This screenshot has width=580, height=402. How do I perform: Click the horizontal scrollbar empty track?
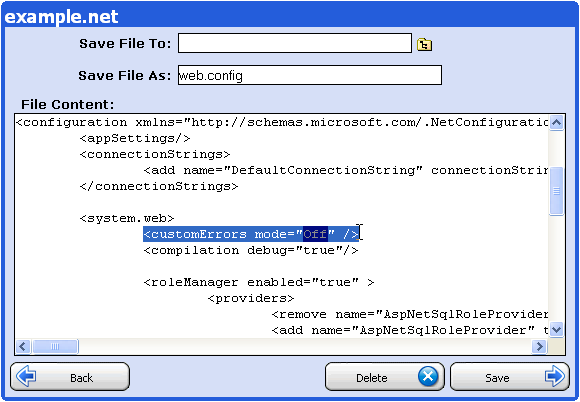click(x=305, y=347)
